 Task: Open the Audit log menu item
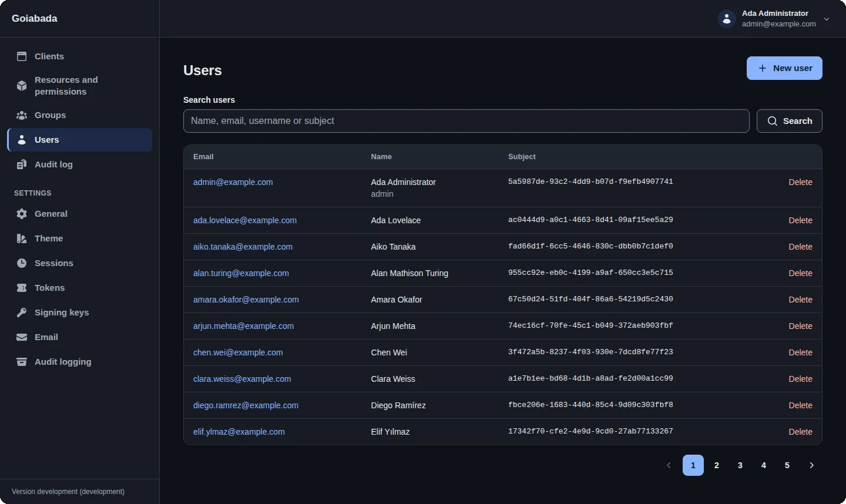click(x=80, y=164)
